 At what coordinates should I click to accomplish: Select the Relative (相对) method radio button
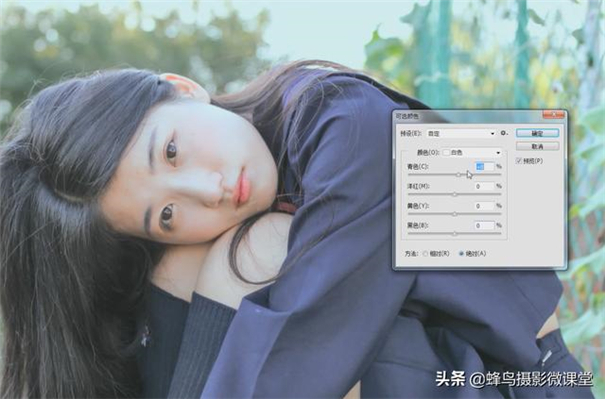[x=426, y=254]
